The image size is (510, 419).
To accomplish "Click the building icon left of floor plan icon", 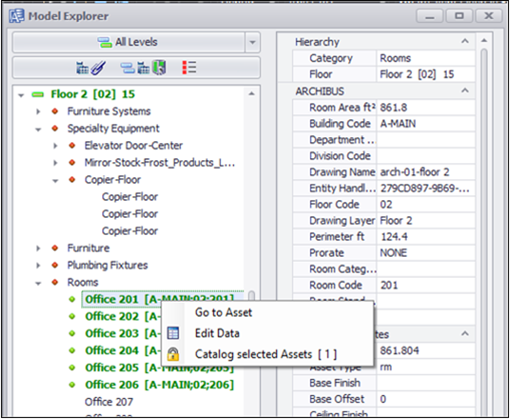I will pyautogui.click(x=144, y=68).
